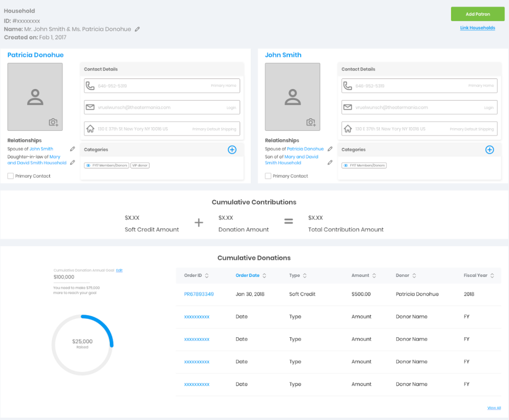
Task: Click Patricia's phone number field
Action: (162, 86)
